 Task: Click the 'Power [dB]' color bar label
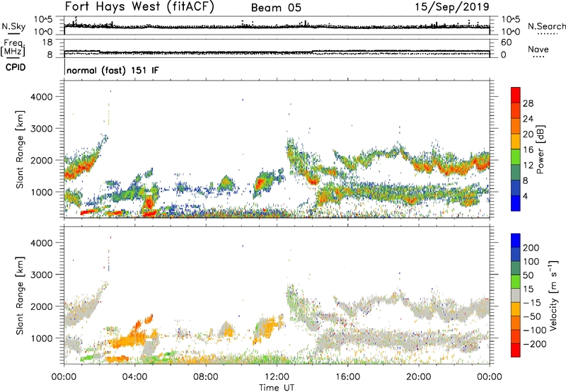tap(541, 149)
